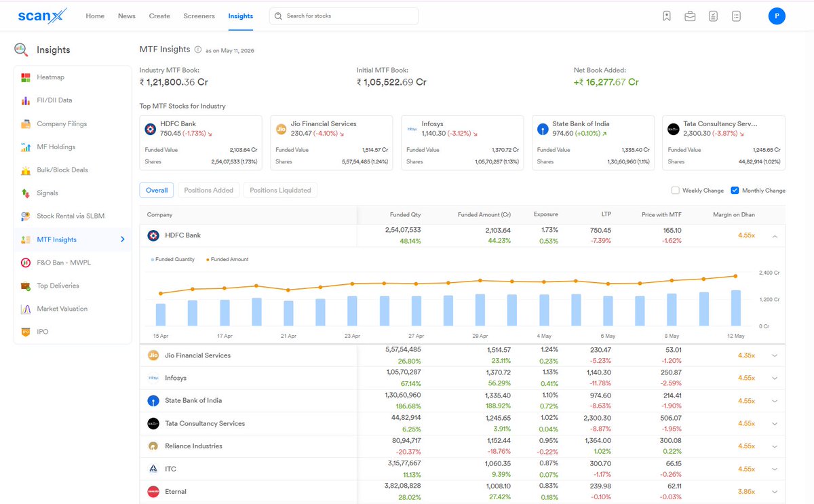Image resolution: width=814 pixels, height=504 pixels.
Task: Open the Screeners nav item
Action: pyautogui.click(x=199, y=16)
